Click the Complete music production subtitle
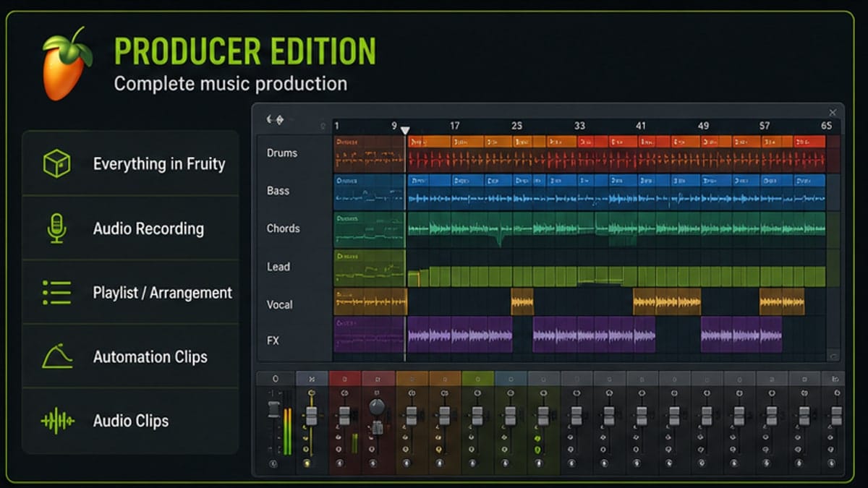This screenshot has width=868, height=488. coord(230,83)
